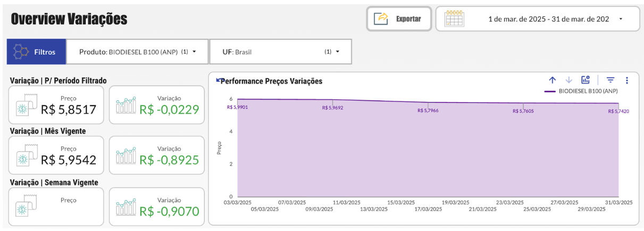Click the undo arrow beside Performance title

coord(219,81)
